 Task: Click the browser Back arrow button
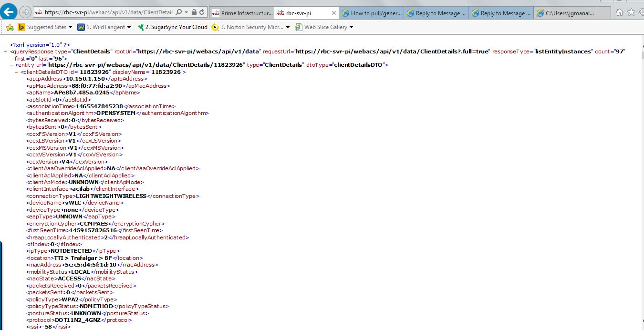coord(9,12)
